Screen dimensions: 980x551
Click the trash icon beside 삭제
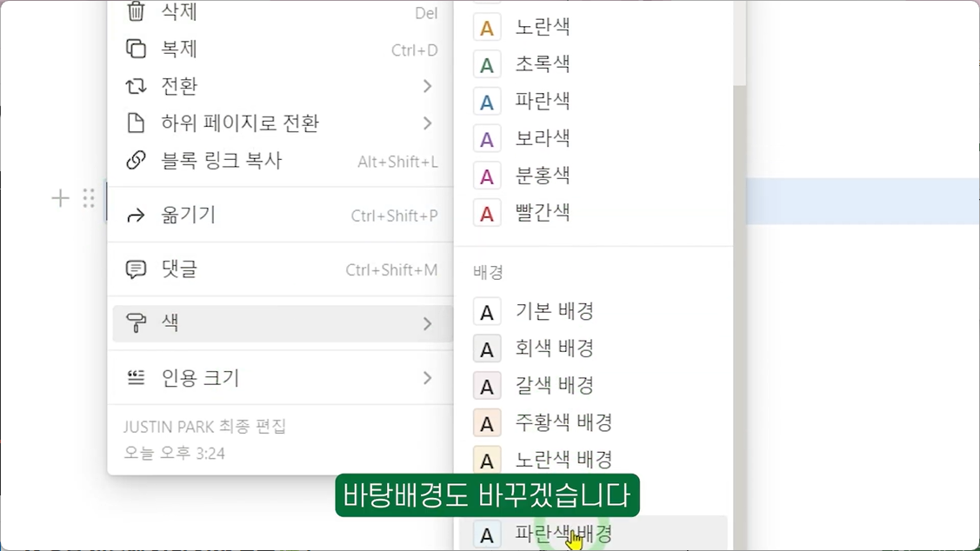pos(136,11)
